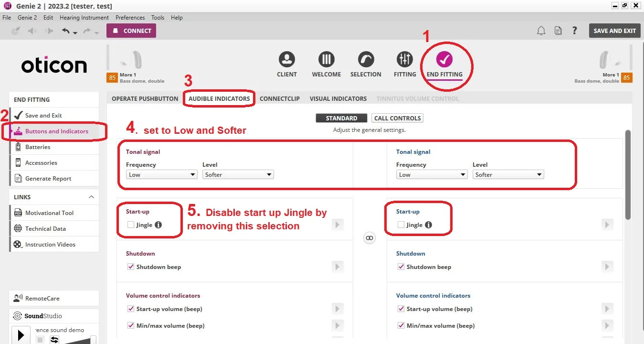Click the info icon next to left-side Jingle
The height and width of the screenshot is (344, 644).
coord(158,225)
